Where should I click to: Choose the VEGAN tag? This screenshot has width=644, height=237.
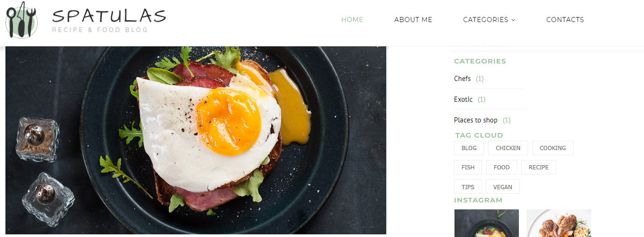point(503,187)
